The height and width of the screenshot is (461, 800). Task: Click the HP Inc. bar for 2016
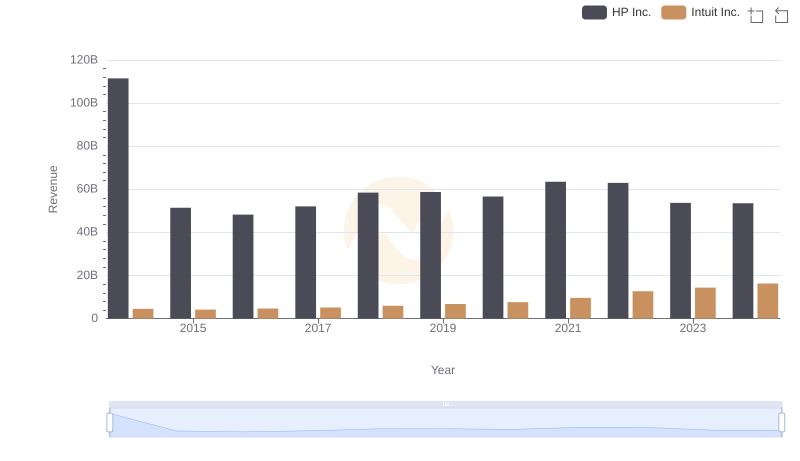click(243, 267)
